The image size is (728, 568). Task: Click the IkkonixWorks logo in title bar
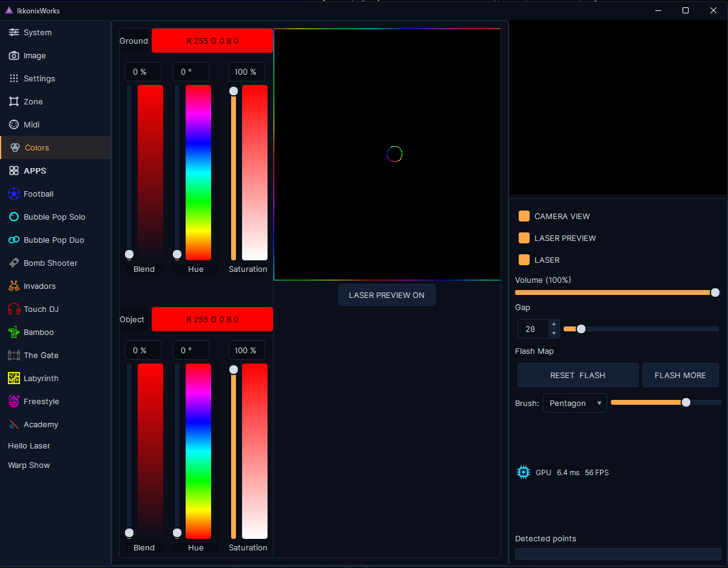[9, 10]
